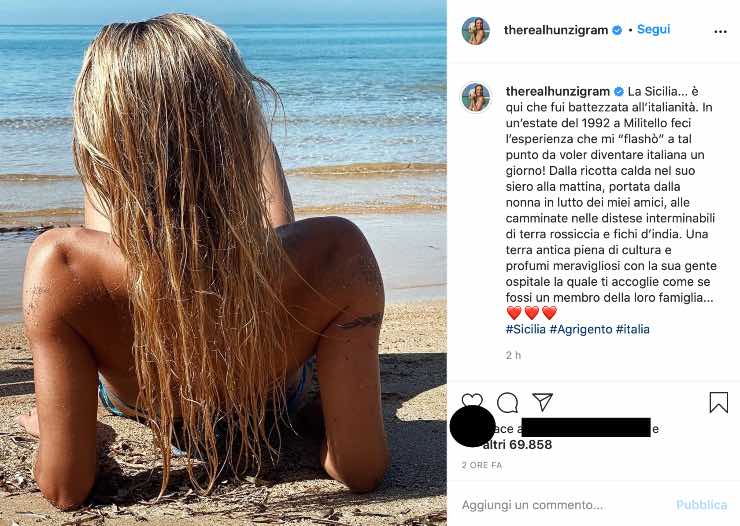
Task: Like the post with the heart icon
Action: (x=472, y=401)
